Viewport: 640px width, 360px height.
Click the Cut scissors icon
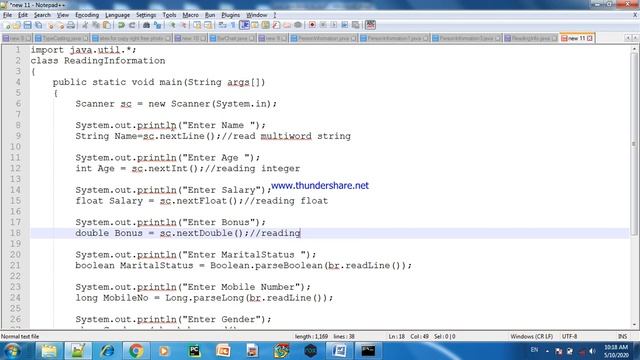[x=85, y=25]
